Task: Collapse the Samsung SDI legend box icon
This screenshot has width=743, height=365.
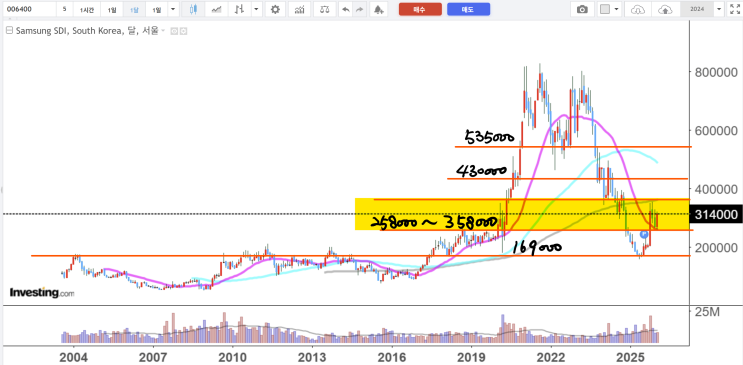Action: (9, 31)
